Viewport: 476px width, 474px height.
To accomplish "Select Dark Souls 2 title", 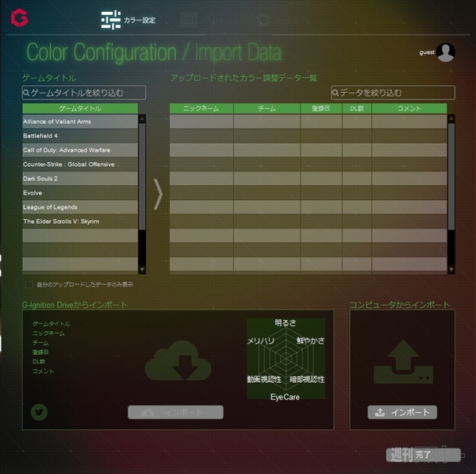I will [x=80, y=179].
